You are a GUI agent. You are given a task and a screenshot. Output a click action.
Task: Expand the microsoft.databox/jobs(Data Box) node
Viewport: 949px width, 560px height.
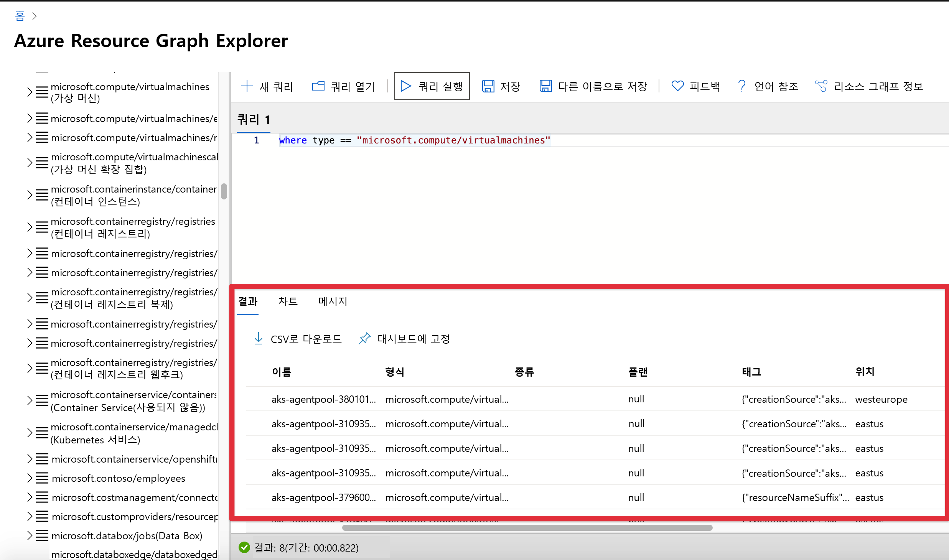point(30,535)
